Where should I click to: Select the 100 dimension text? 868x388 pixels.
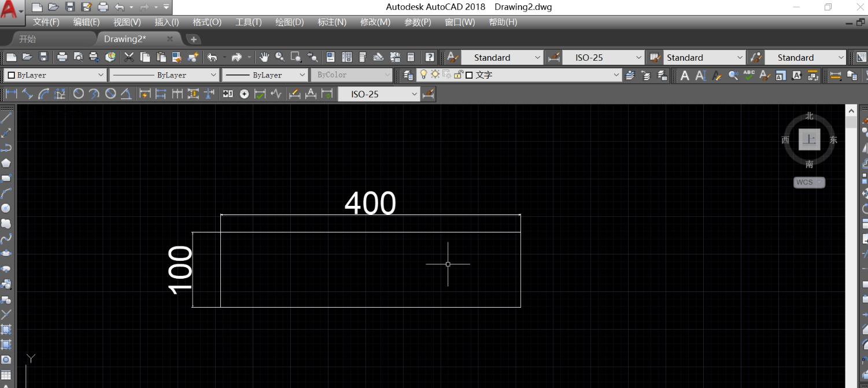tap(180, 269)
